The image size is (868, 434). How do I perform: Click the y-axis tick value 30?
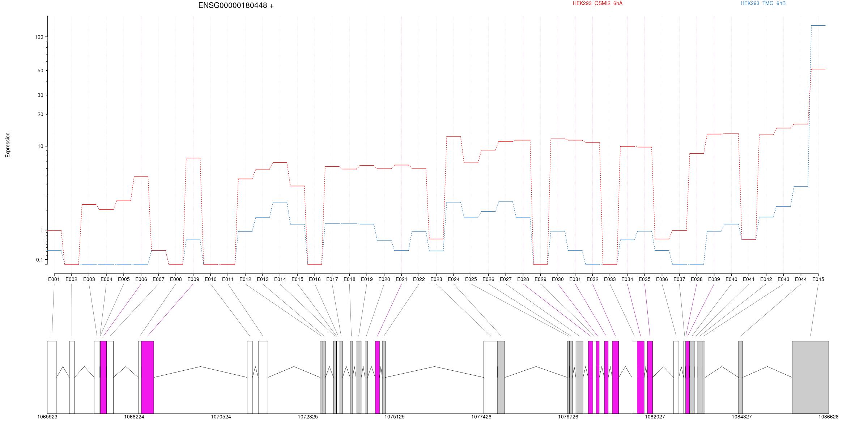point(40,95)
